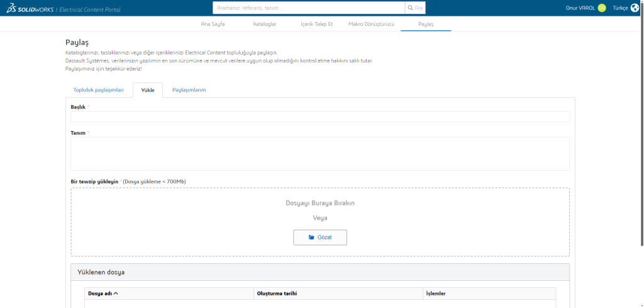Open Makro Dönüştürücü page
644x308 pixels.
371,24
